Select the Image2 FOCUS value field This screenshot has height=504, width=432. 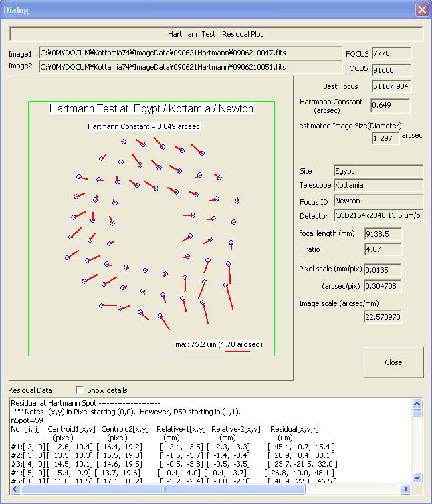point(391,69)
